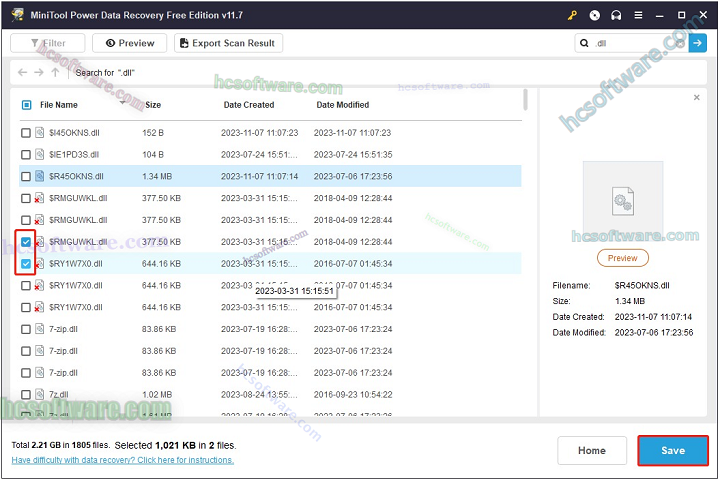Select the 7z.dll file name
Screen dimensions: 720x480
[59, 395]
